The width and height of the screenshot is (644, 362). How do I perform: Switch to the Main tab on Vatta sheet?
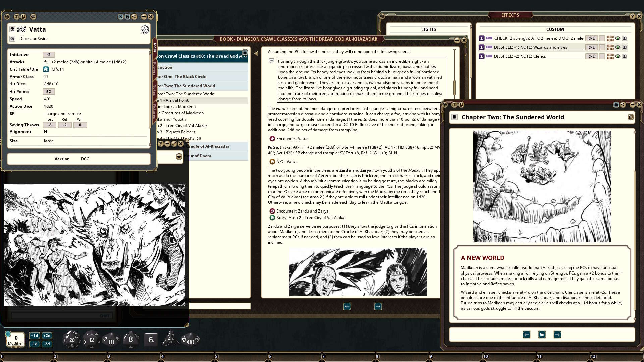coord(155,47)
